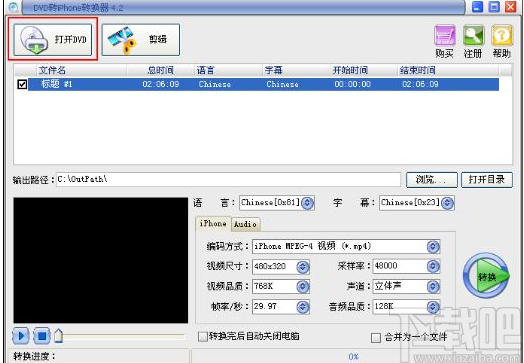Image resolution: width=524 pixels, height=363 pixels.
Task: Click the conversion progress bar showing 0%
Action: click(354, 356)
